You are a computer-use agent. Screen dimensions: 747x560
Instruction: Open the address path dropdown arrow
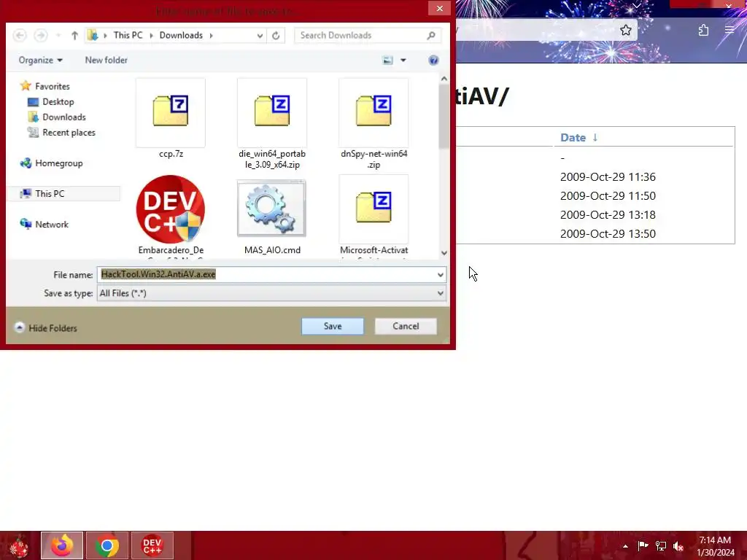260,36
